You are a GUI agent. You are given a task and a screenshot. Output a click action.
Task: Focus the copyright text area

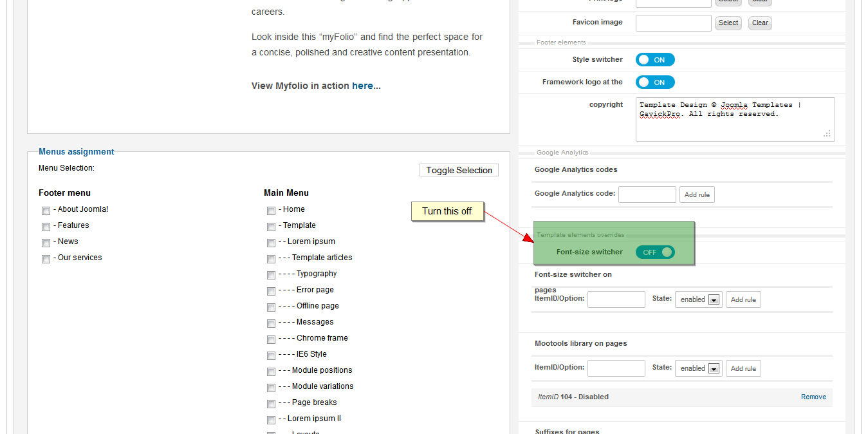pos(735,119)
